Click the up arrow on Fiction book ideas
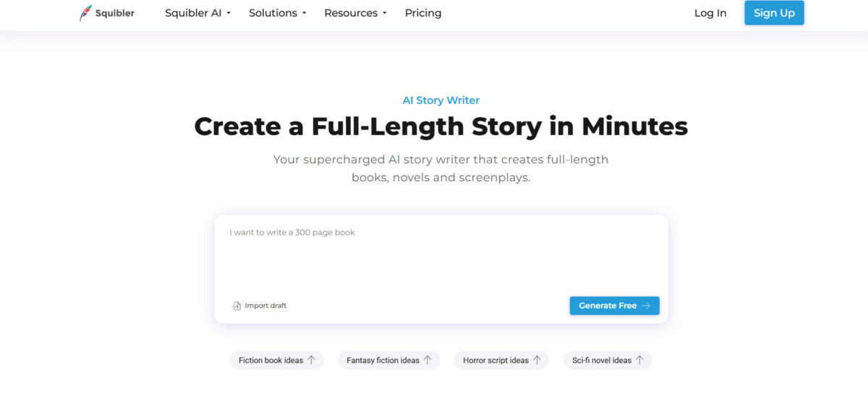The image size is (868, 407). point(312,360)
